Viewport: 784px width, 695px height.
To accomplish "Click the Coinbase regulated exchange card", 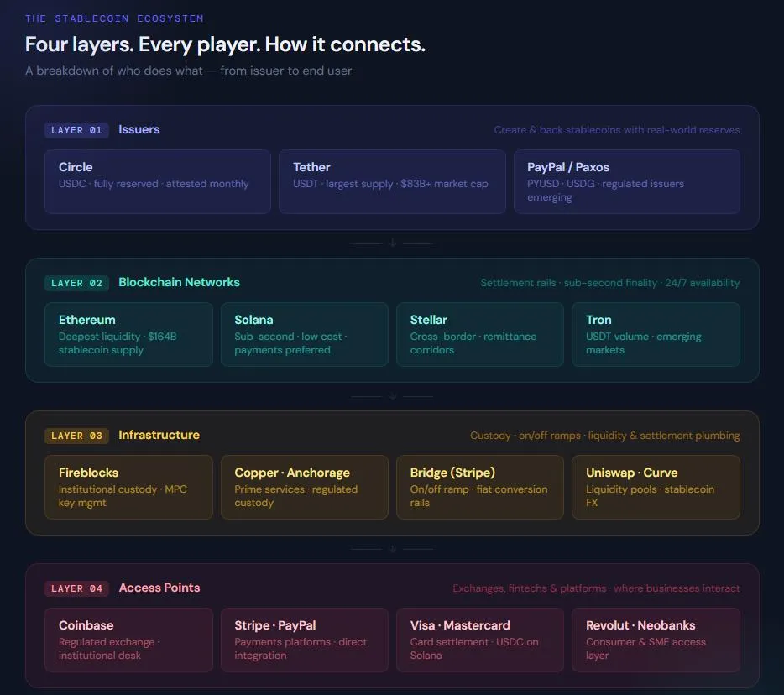I will (x=128, y=640).
